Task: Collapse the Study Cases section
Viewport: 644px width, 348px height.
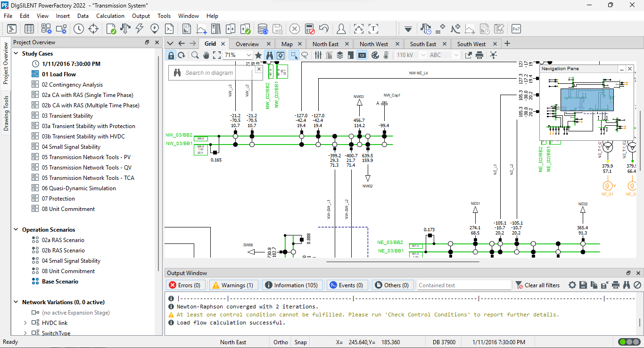Action: click(16, 53)
